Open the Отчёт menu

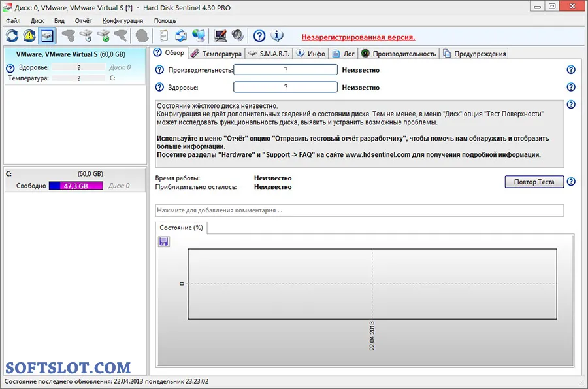(83, 21)
